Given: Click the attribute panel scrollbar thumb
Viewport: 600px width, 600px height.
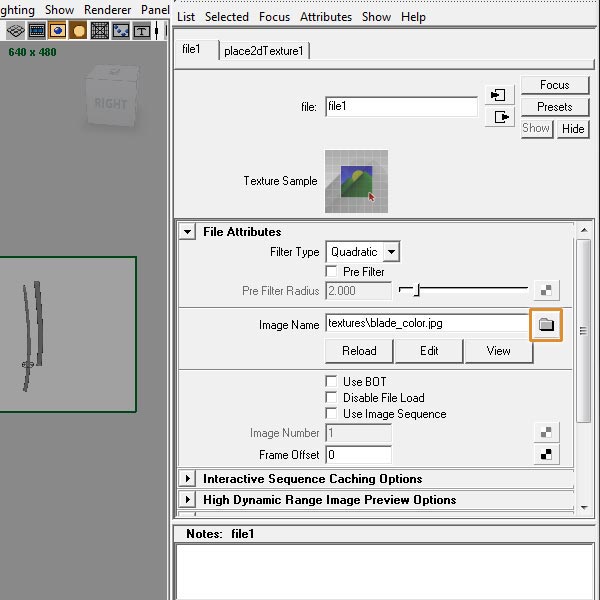Looking at the screenshot, I should pos(584,331).
